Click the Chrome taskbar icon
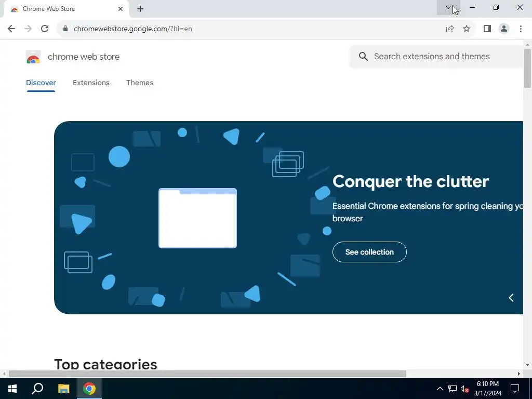Image resolution: width=532 pixels, height=399 pixels. (89, 389)
